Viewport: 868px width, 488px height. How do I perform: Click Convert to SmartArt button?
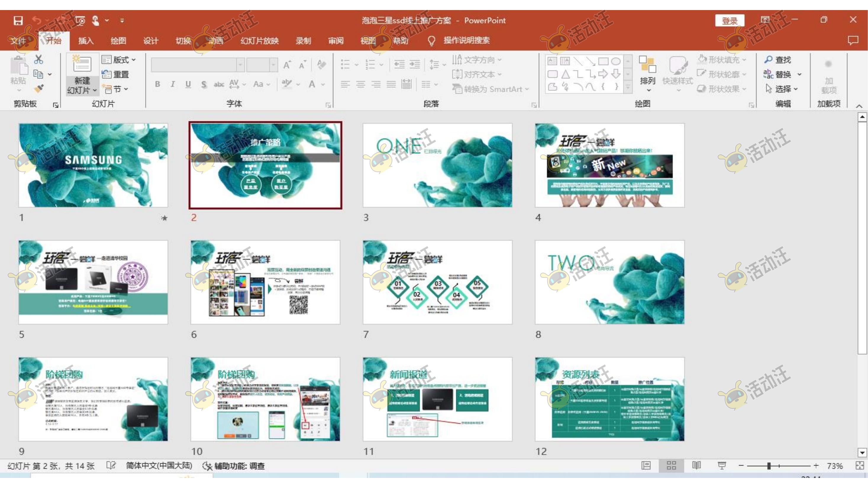[491, 89]
